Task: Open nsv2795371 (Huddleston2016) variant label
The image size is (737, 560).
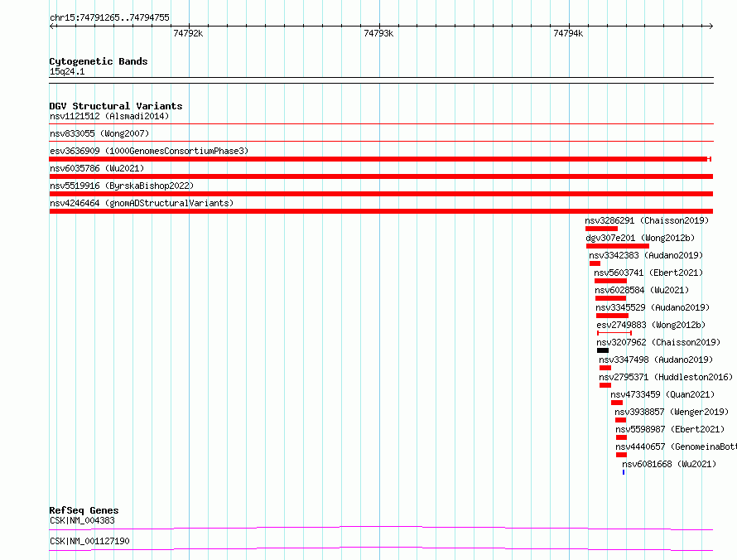Action: click(666, 377)
